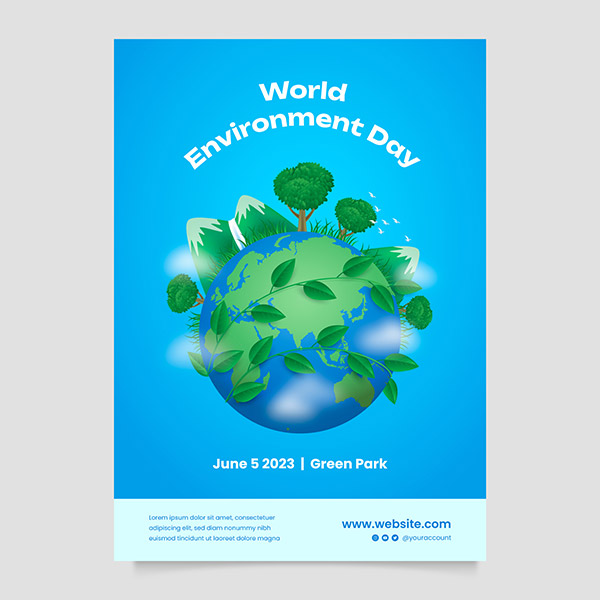Click the "Green Park" location text
This screenshot has width=600, height=600.
(x=348, y=464)
